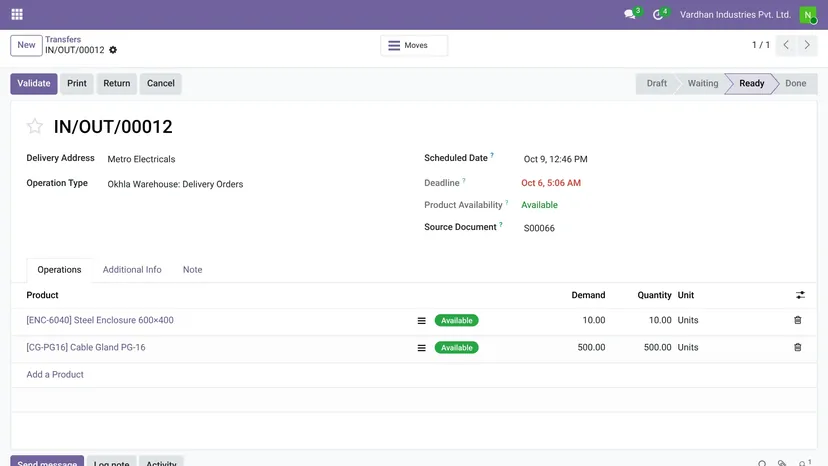Screen dimensions: 828x466
Task: Edit Scheduled Date Oct 9, 12:46 PM
Action: pos(556,159)
